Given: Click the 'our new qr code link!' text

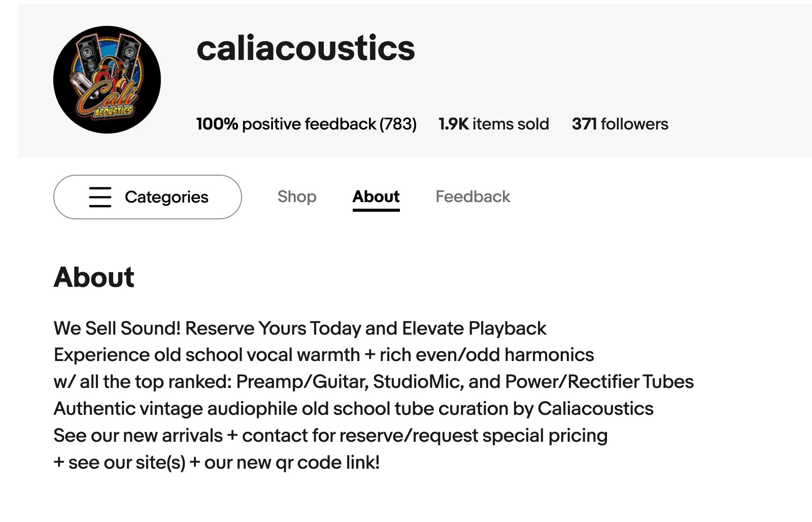Looking at the screenshot, I should [x=292, y=463].
